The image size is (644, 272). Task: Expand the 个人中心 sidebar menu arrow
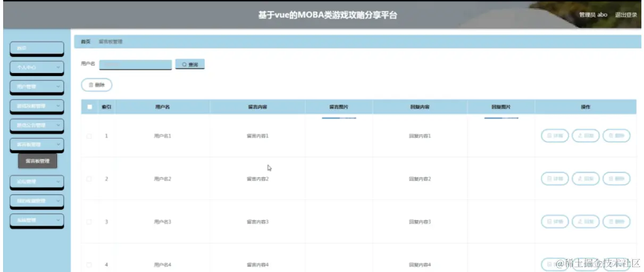pos(57,68)
